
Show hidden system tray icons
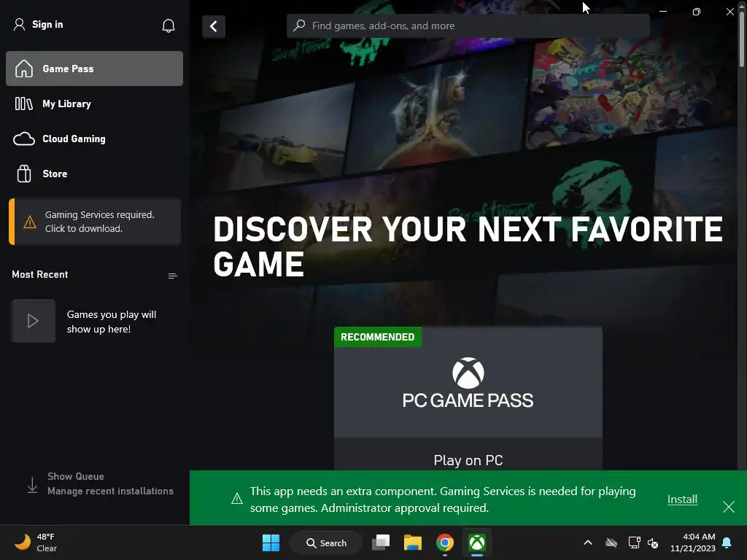click(588, 542)
